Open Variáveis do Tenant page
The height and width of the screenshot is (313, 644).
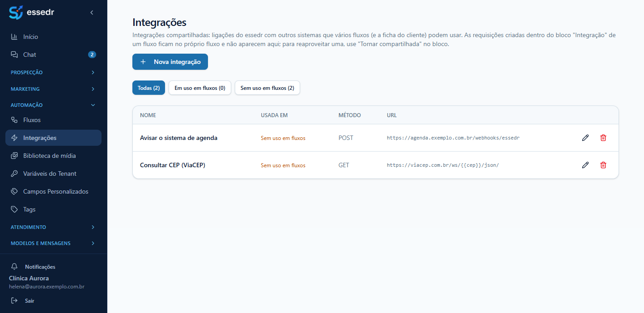tap(53, 173)
